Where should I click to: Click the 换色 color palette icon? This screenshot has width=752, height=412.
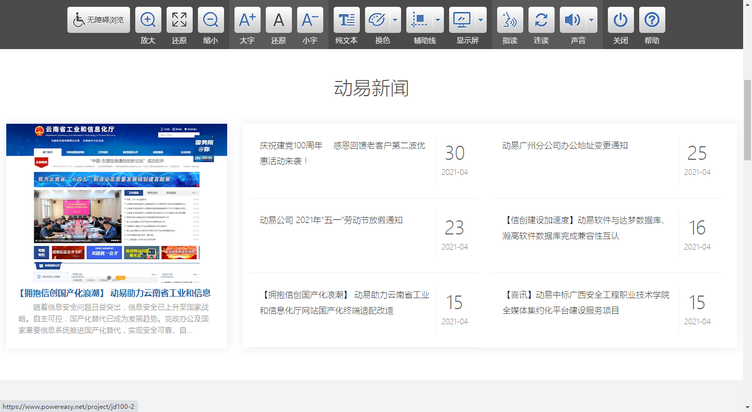[x=378, y=20]
